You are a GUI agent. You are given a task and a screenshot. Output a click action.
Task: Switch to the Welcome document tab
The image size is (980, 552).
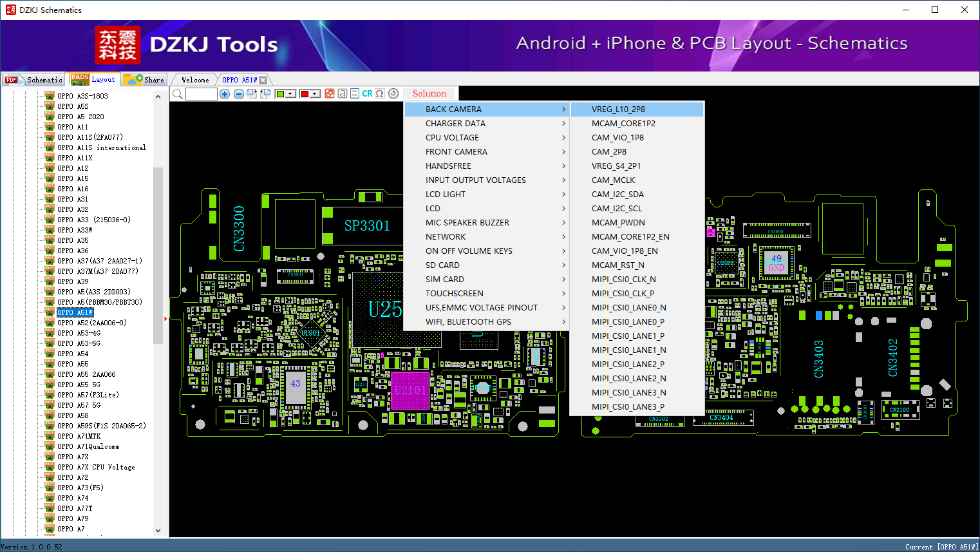pos(195,80)
